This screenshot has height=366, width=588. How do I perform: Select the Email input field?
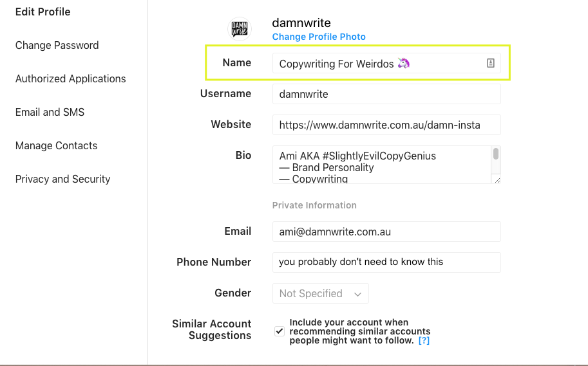coord(386,232)
